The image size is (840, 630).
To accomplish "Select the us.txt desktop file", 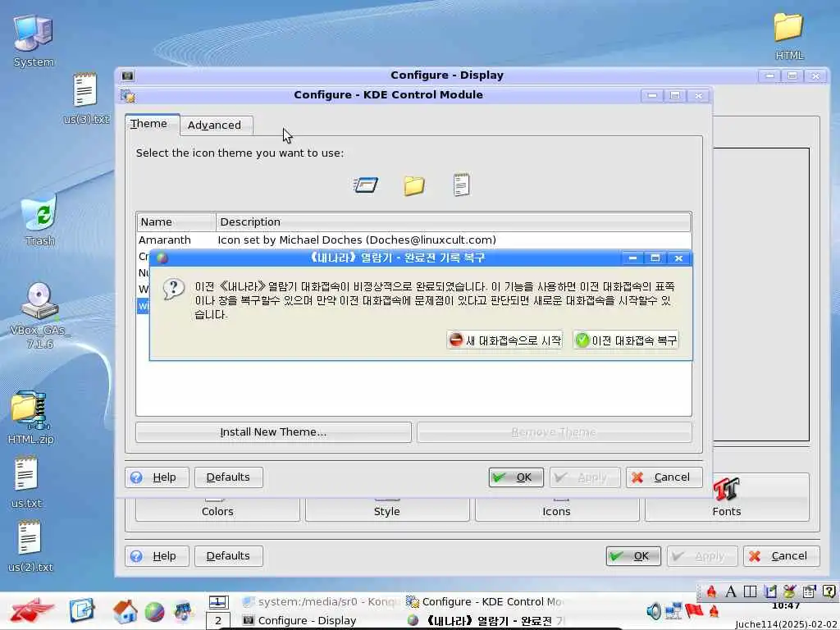I will pos(25,481).
